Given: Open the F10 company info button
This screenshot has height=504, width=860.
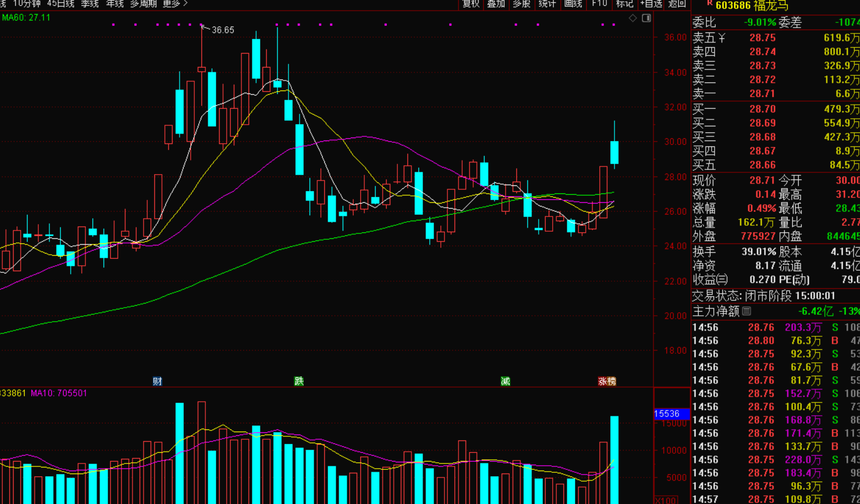Looking at the screenshot, I should click(x=599, y=4).
